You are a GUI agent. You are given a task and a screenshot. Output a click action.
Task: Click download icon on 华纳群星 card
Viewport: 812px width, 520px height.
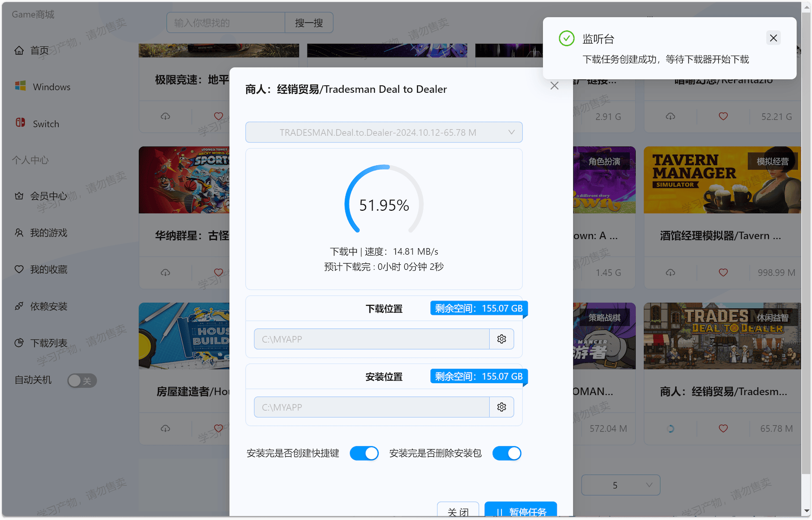[165, 272]
